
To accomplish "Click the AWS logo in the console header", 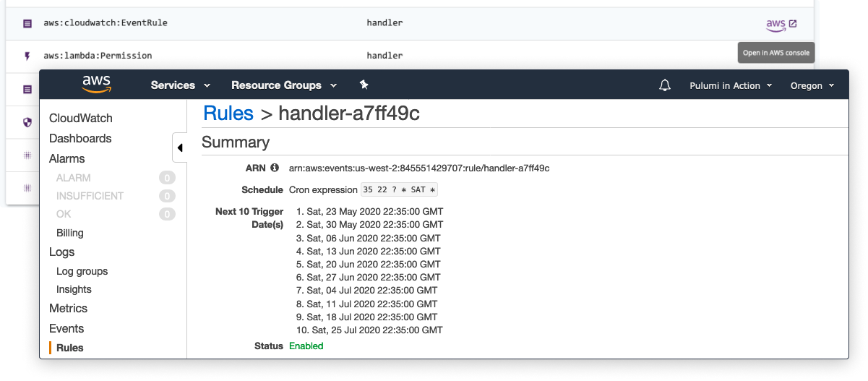I will coord(96,85).
